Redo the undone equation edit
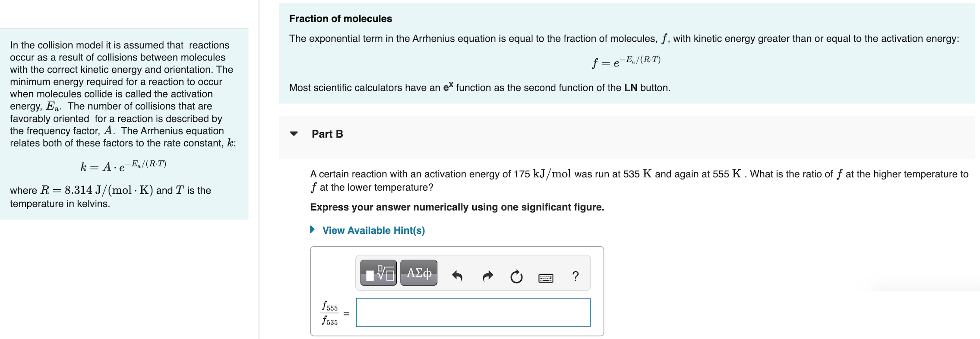 click(487, 276)
